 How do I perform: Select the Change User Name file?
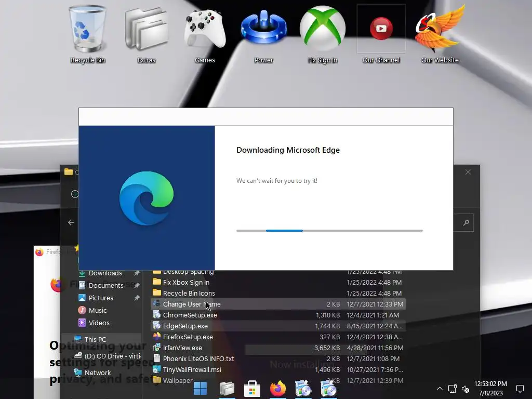click(x=278, y=304)
